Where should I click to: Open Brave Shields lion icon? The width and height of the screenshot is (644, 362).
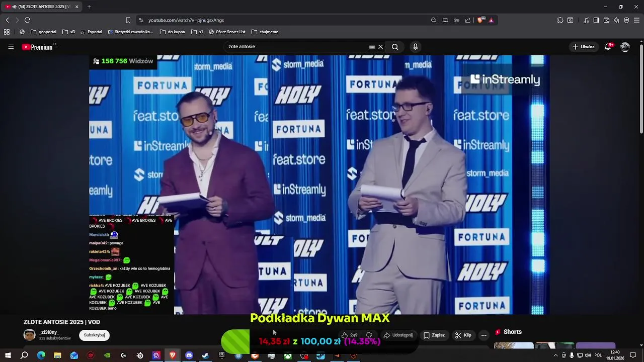pyautogui.click(x=480, y=20)
